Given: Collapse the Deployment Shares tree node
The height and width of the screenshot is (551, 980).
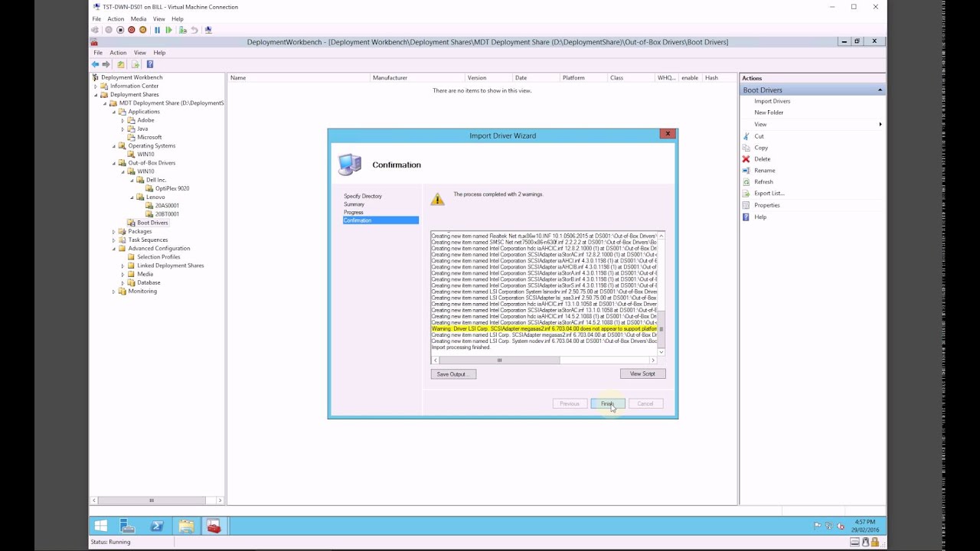Looking at the screenshot, I should click(x=96, y=95).
